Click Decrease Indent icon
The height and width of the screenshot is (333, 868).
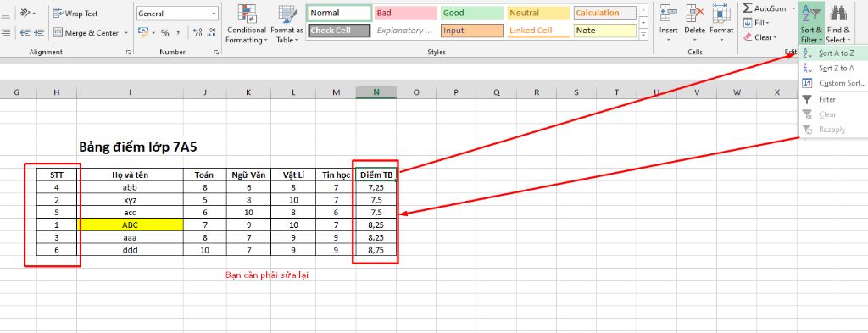25,33
